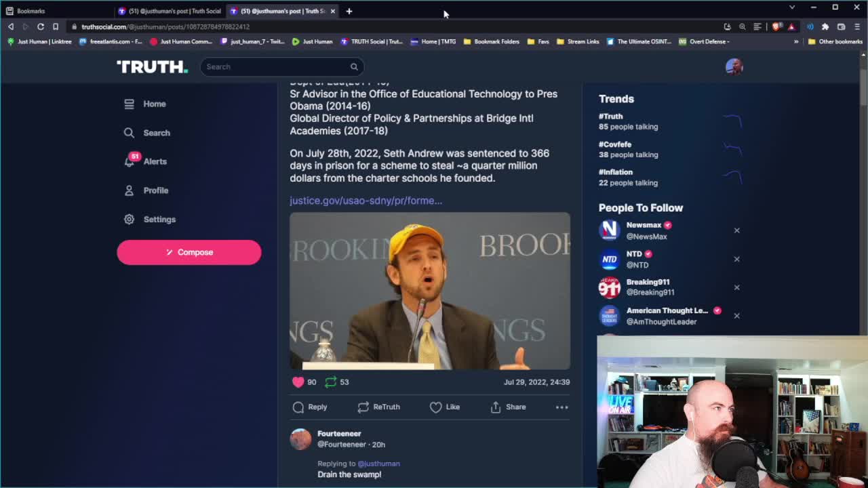
Task: Dismiss American Thought Leaders suggestion
Action: (x=736, y=316)
